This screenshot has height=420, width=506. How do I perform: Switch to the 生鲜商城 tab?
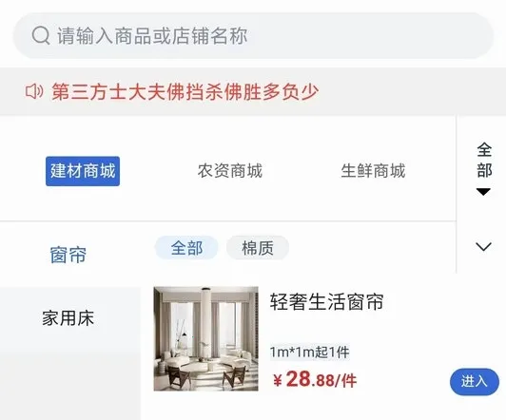(373, 171)
